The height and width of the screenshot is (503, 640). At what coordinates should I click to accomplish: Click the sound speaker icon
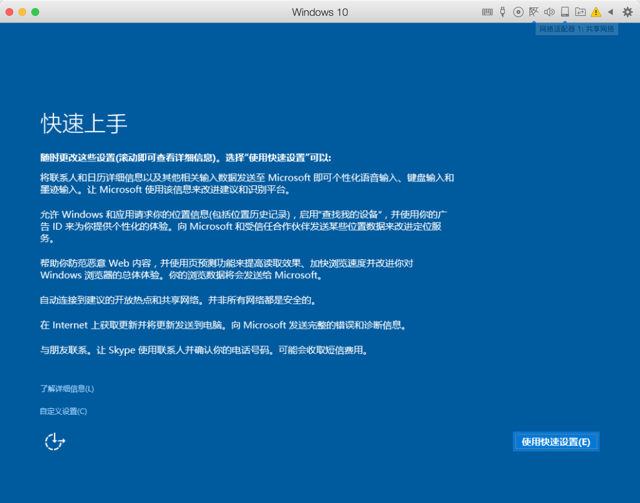click(549, 12)
